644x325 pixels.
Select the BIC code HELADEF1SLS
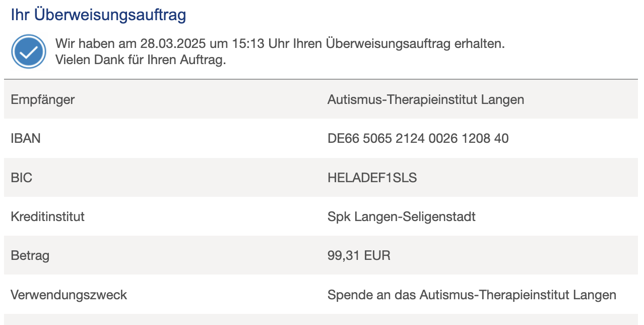click(372, 178)
